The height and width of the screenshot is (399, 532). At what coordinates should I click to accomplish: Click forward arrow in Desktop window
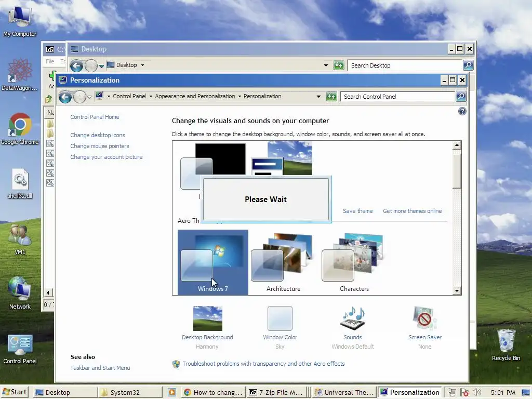click(91, 65)
